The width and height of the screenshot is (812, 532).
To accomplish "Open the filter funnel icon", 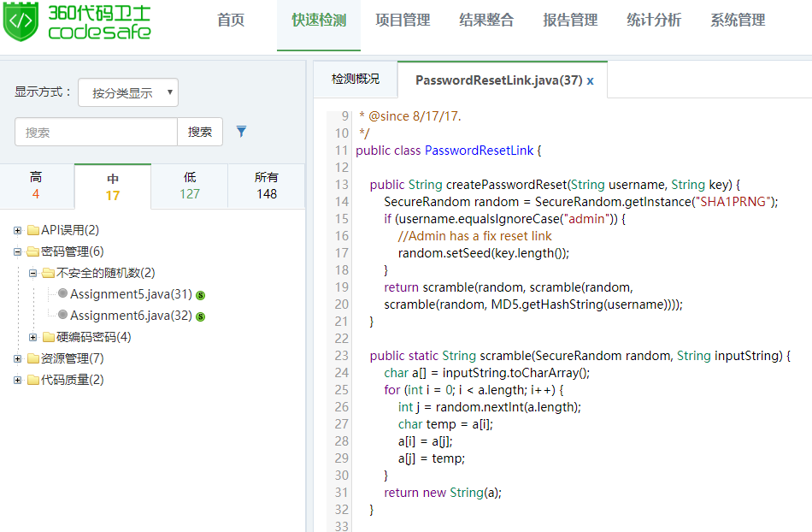I will 241,132.
